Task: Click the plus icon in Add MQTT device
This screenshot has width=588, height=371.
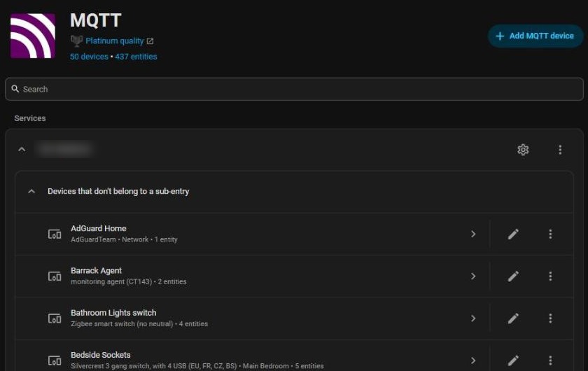Action: tap(500, 36)
